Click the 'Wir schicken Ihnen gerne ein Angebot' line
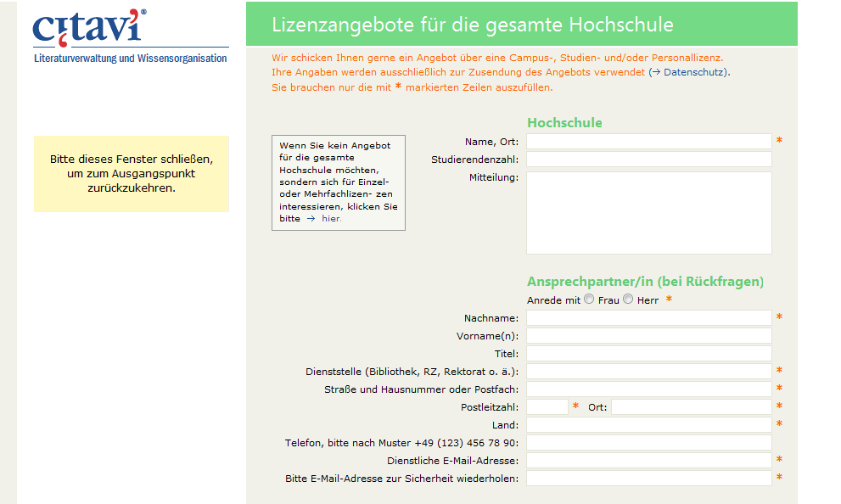The height and width of the screenshot is (504, 841). tap(497, 58)
